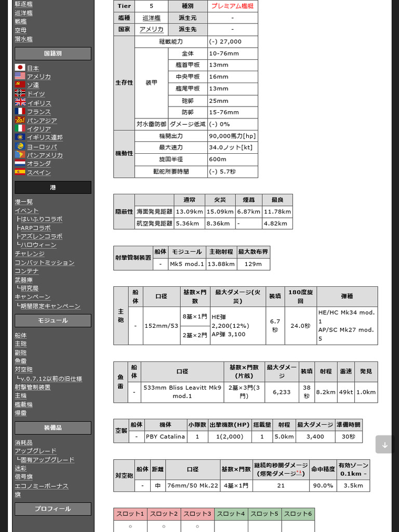Open the 空母 sidebar link
This screenshot has width=399, height=532.
click(x=21, y=30)
